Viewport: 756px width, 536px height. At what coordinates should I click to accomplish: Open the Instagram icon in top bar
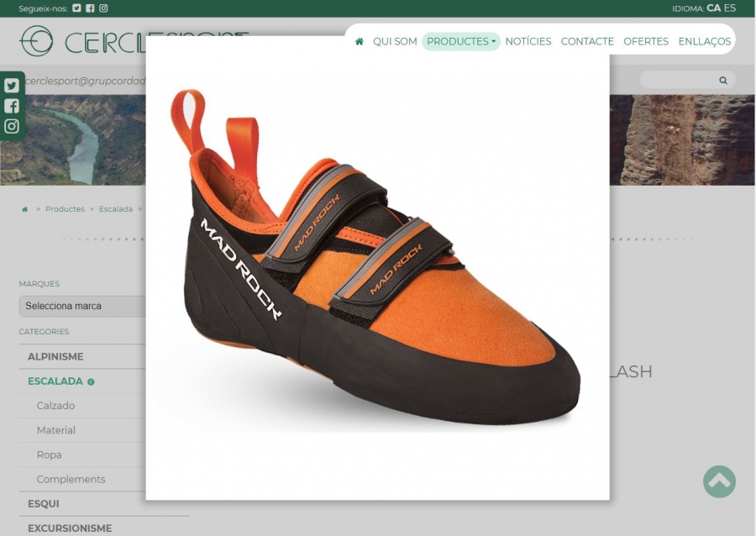(103, 8)
